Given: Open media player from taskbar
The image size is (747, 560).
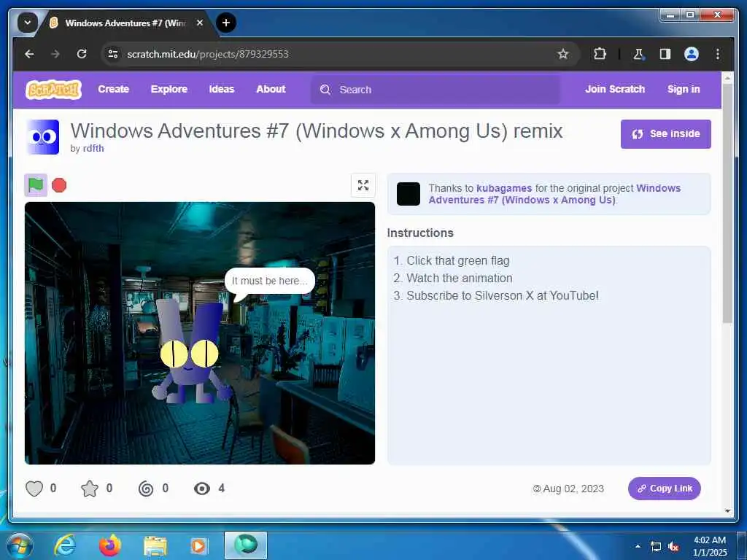Looking at the screenshot, I should pyautogui.click(x=198, y=546).
